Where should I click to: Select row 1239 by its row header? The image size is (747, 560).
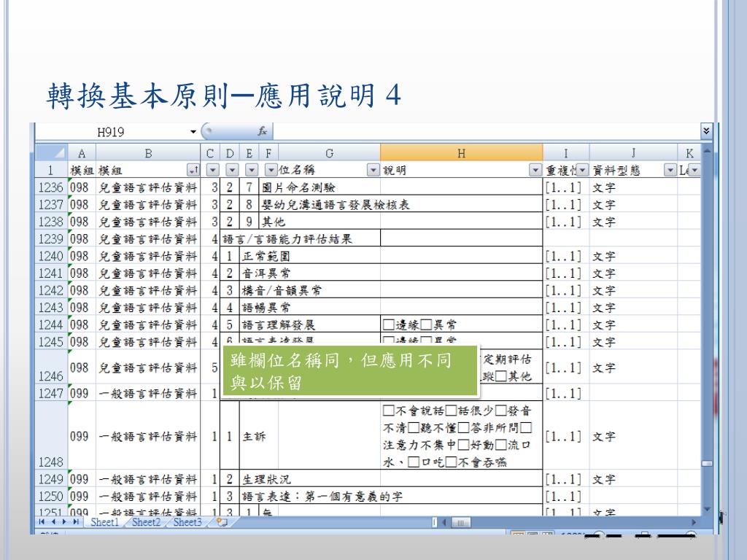click(51, 238)
